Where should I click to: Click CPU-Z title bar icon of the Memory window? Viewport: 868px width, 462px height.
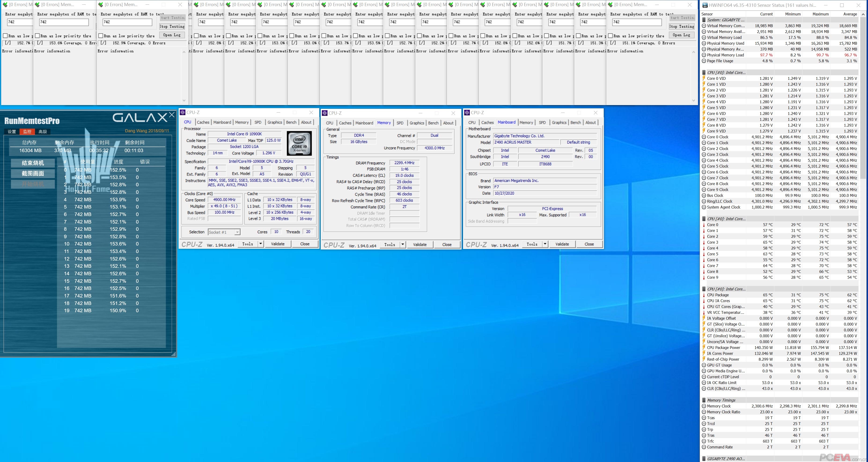coord(325,113)
